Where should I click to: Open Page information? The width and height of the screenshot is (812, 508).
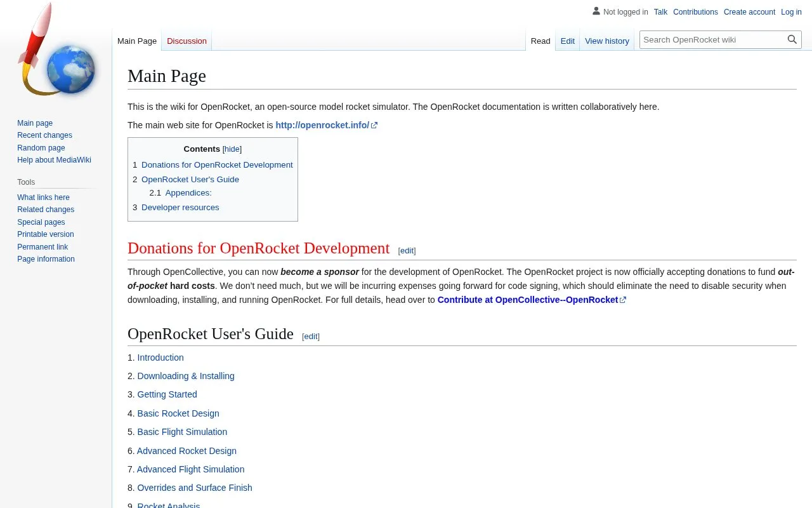click(46, 259)
